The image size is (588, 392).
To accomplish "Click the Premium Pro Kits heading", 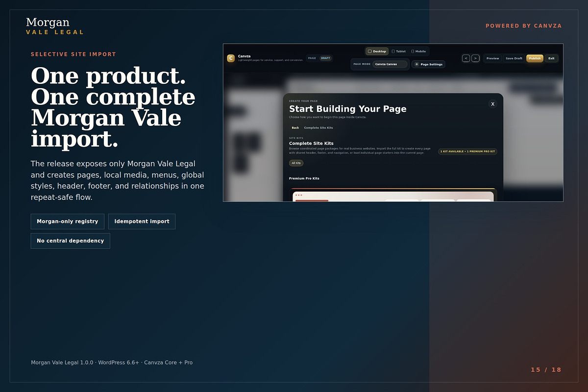I will [x=304, y=178].
